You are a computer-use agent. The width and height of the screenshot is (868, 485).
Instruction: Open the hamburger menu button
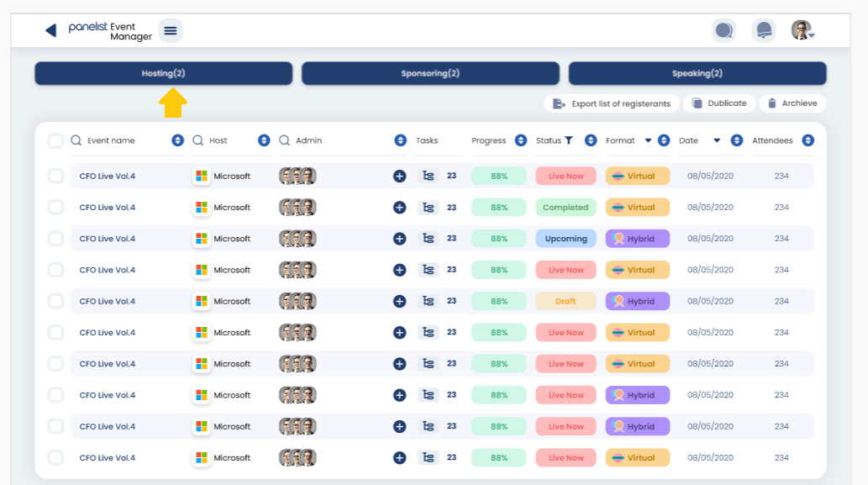coord(171,30)
